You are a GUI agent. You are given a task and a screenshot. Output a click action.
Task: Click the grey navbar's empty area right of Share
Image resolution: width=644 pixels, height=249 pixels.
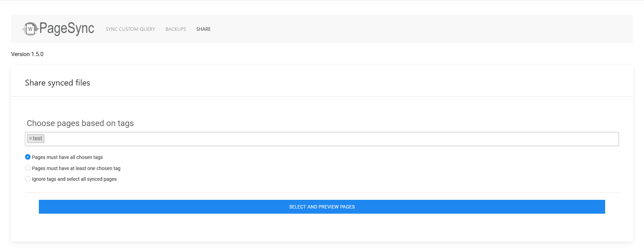click(416, 29)
